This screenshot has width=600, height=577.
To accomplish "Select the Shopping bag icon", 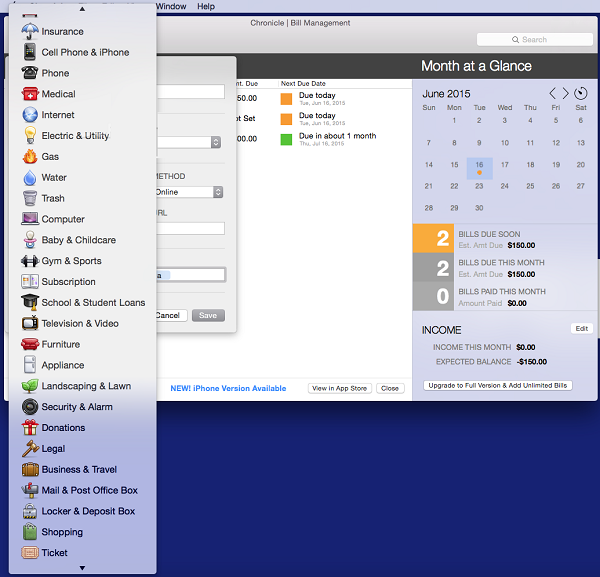I will [30, 532].
